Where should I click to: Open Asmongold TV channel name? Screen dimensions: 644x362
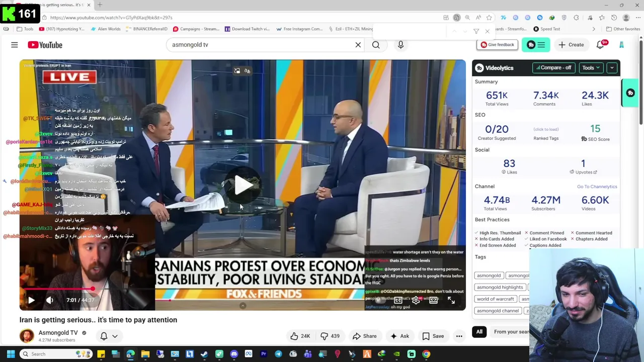[58, 332]
